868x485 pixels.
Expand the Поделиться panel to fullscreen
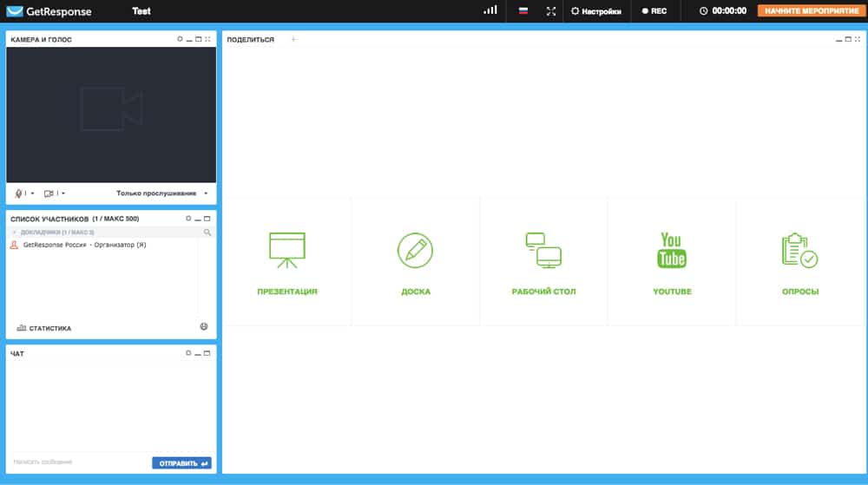pos(858,39)
